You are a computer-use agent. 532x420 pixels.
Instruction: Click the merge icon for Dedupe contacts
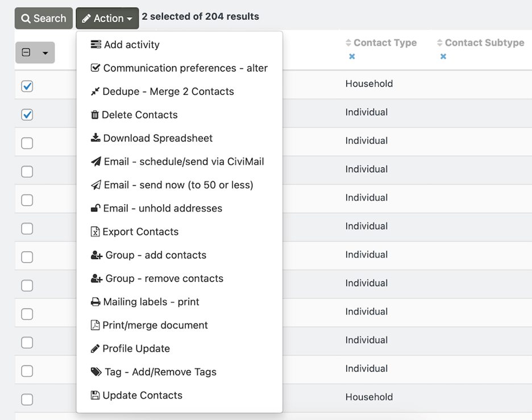[x=95, y=92]
